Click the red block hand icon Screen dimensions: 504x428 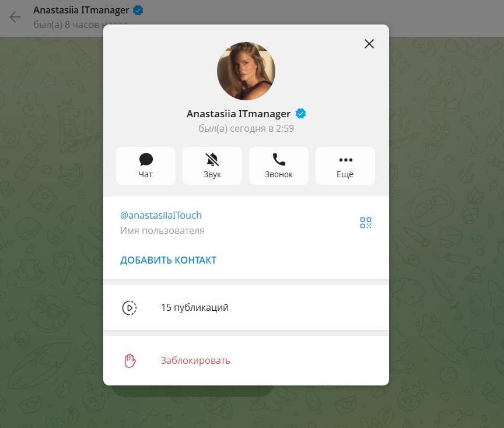pyautogui.click(x=129, y=360)
